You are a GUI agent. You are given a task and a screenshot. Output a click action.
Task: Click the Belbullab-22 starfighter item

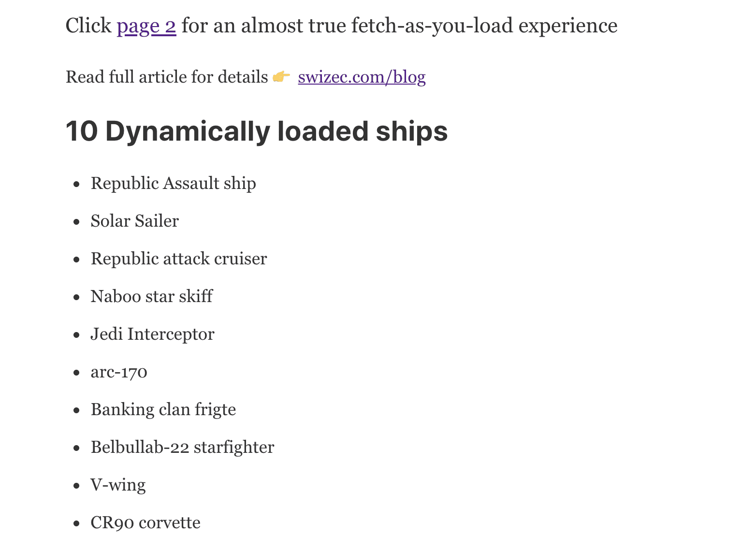pyautogui.click(x=182, y=448)
